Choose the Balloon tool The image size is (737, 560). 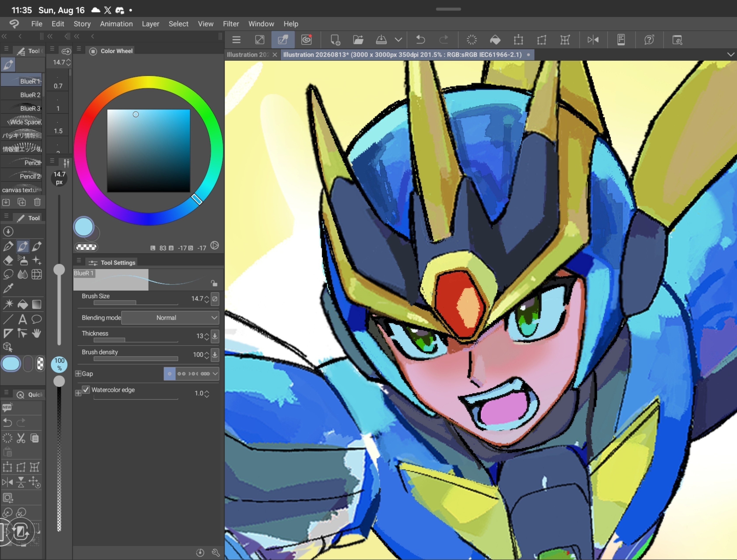(x=37, y=319)
